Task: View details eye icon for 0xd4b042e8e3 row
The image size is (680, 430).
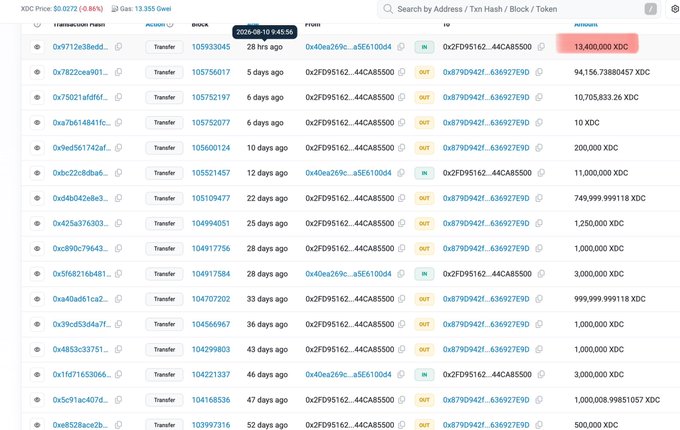Action: [37, 198]
